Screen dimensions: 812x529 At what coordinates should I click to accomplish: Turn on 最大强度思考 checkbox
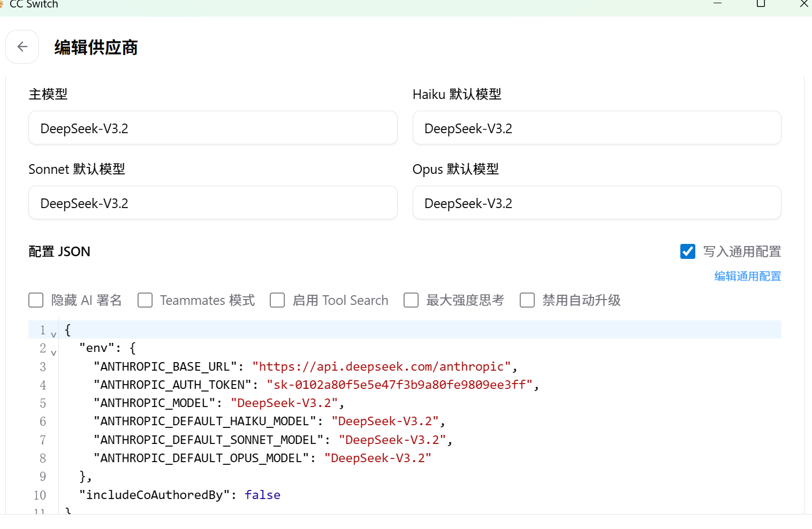tap(411, 300)
